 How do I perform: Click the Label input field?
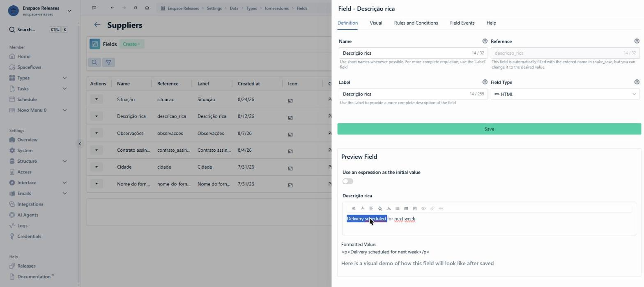click(x=413, y=94)
